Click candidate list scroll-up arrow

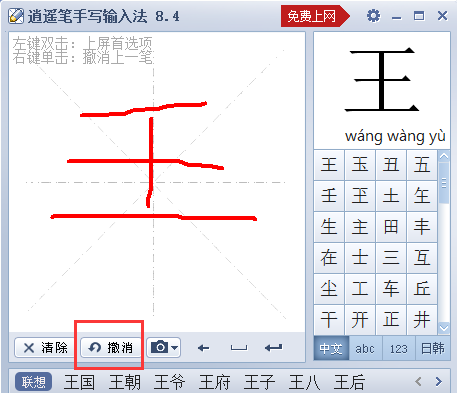444,156
